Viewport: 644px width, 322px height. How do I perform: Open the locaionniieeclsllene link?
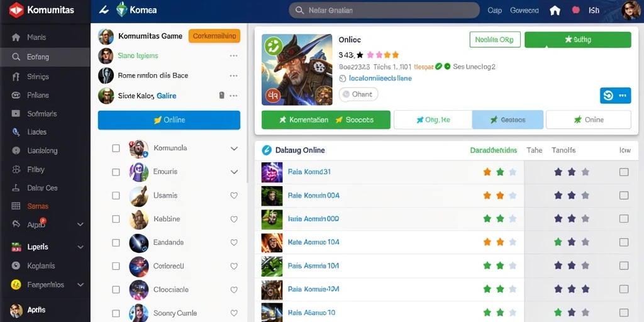[x=380, y=78]
